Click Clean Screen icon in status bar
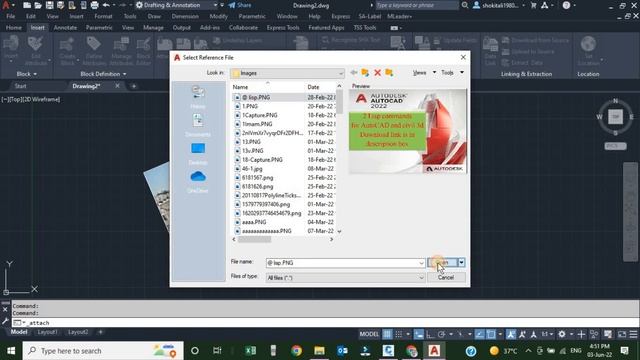 click(622, 334)
